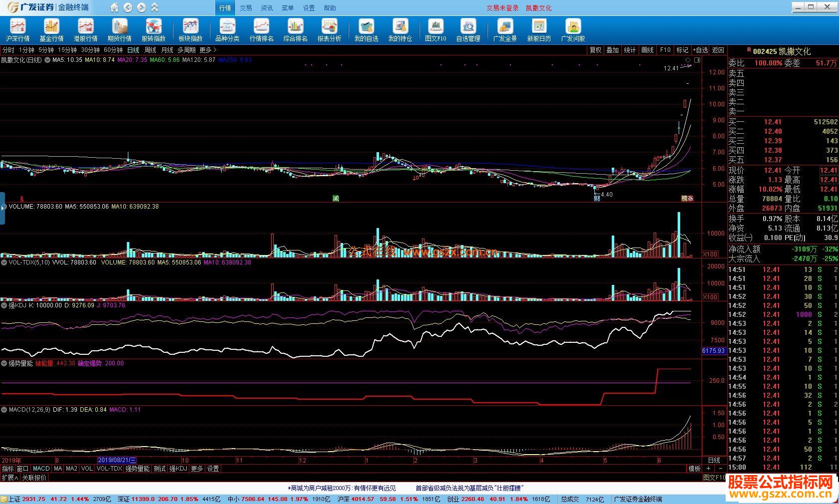Toggle VOL-TDX indicator tab
The image size is (839, 504).
[x=109, y=469]
